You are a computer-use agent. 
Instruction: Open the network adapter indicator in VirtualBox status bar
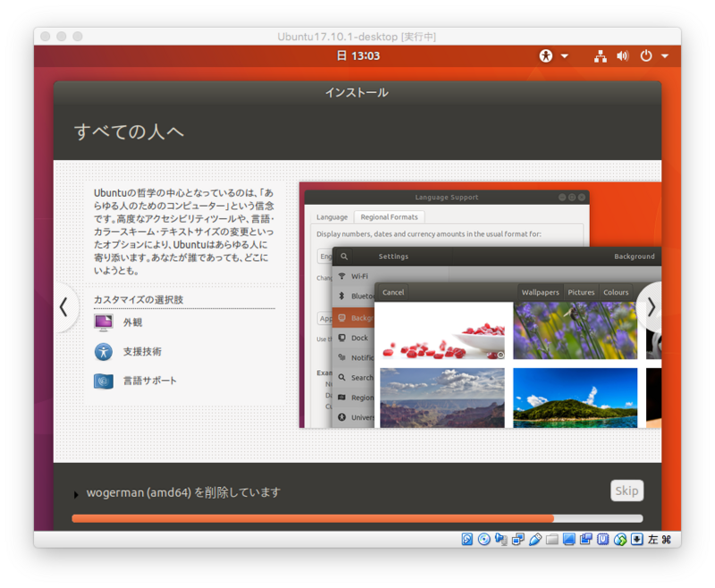(x=518, y=539)
